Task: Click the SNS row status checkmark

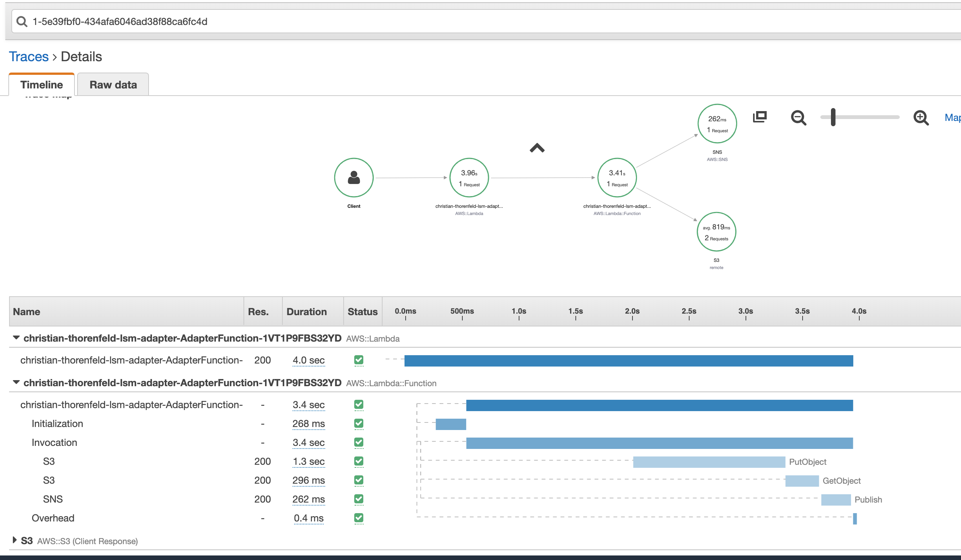Action: tap(358, 499)
